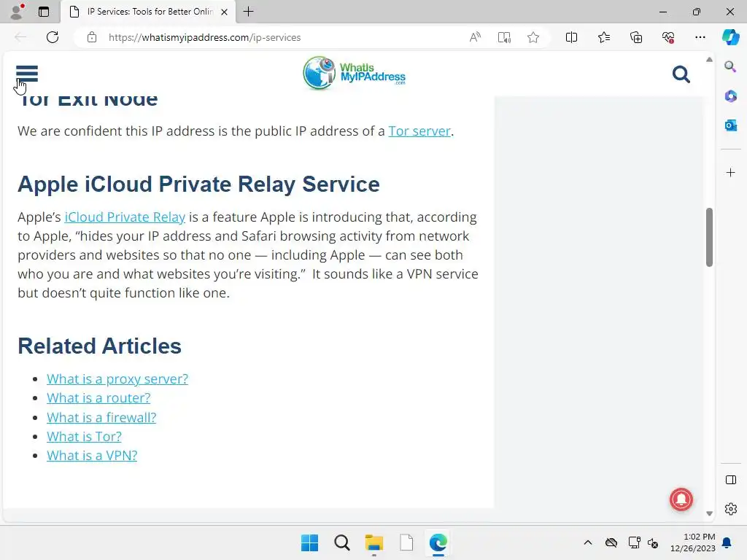Screen dimensions: 747x560
Task: Activate Read aloud
Action: coord(475,37)
